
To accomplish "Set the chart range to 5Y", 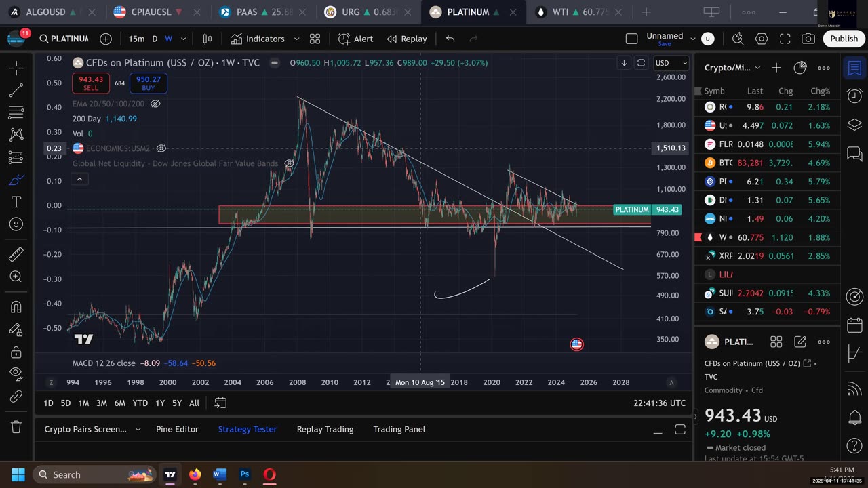I will coord(176,403).
